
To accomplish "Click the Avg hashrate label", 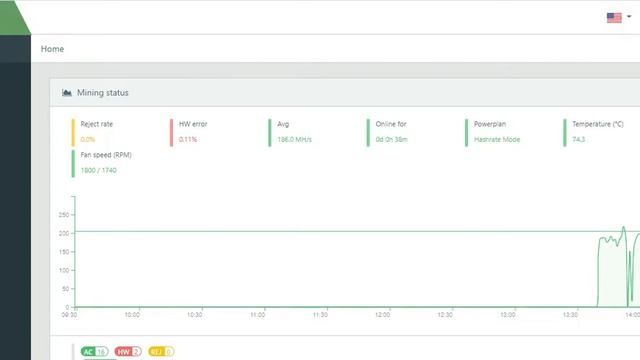I will click(283, 124).
